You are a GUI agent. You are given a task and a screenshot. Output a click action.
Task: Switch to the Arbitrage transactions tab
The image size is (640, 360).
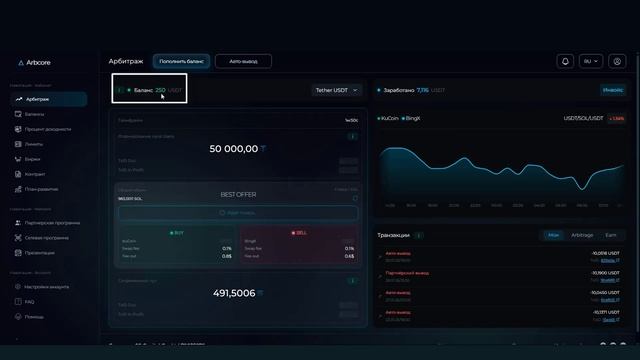tap(582, 235)
